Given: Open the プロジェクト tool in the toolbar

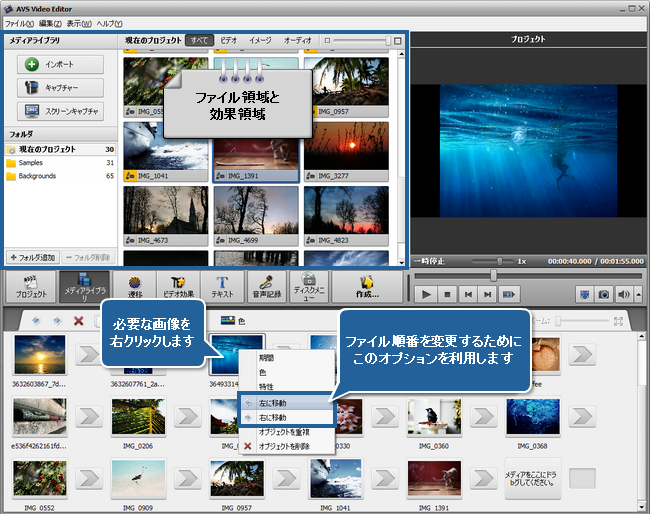Looking at the screenshot, I should click(x=28, y=288).
